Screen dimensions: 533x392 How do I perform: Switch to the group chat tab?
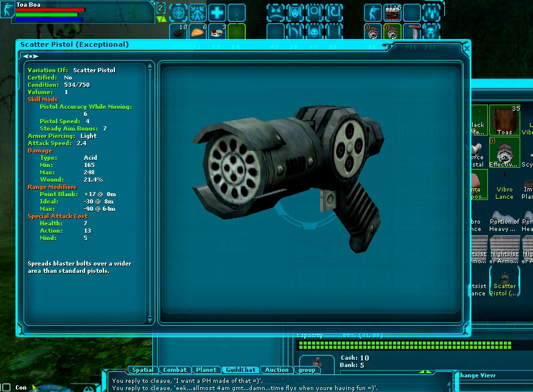tap(307, 370)
